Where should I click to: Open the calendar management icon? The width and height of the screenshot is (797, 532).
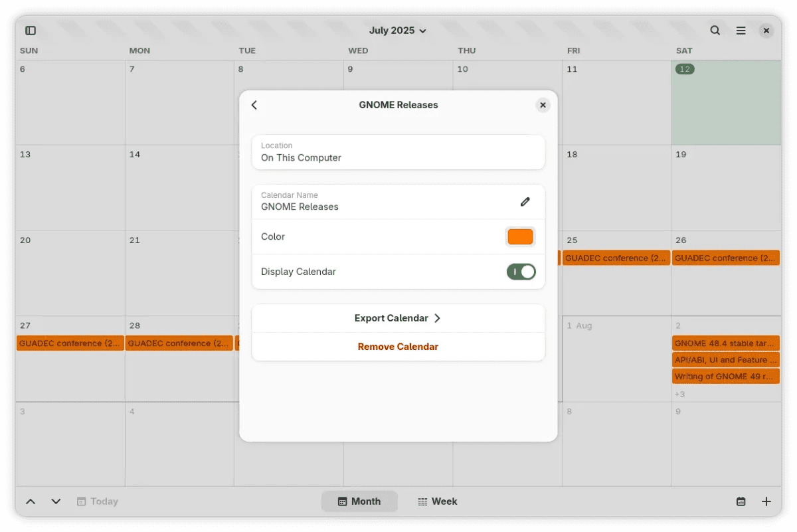(741, 501)
